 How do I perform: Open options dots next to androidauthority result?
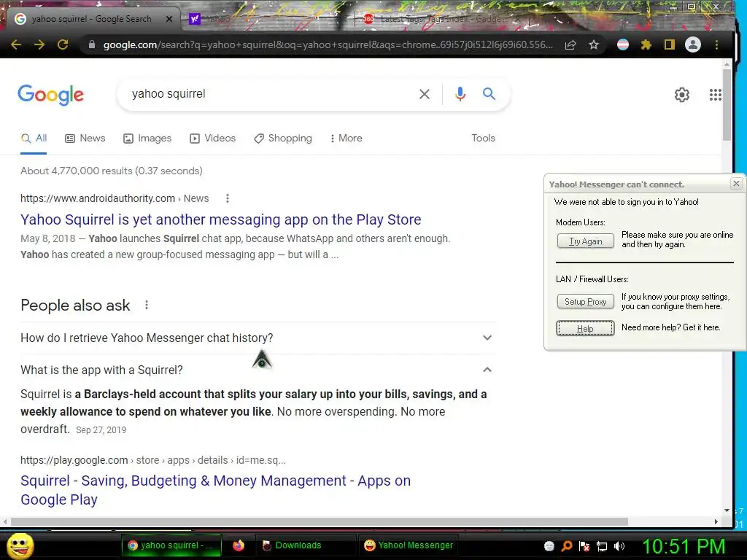[x=228, y=198]
